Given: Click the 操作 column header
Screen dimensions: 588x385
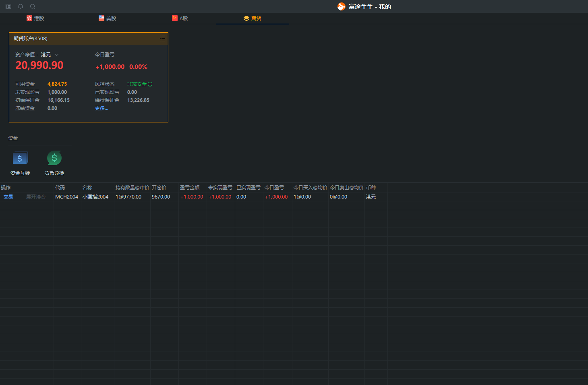Looking at the screenshot, I should pos(6,188).
